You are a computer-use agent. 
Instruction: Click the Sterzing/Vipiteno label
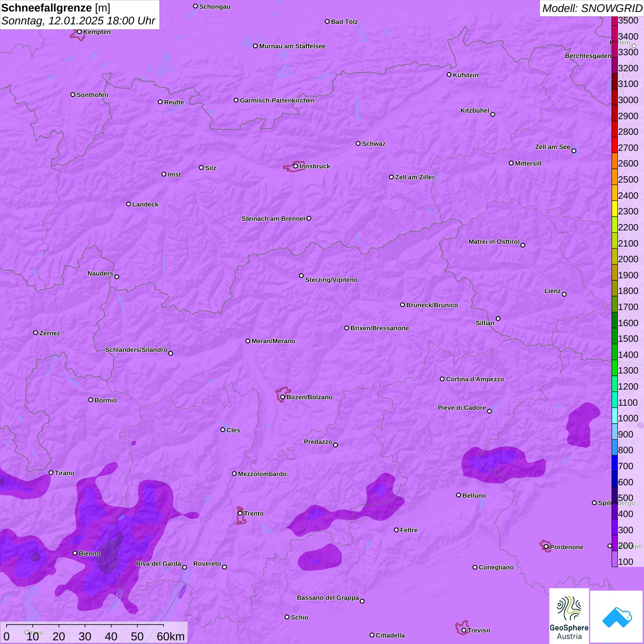point(331,280)
